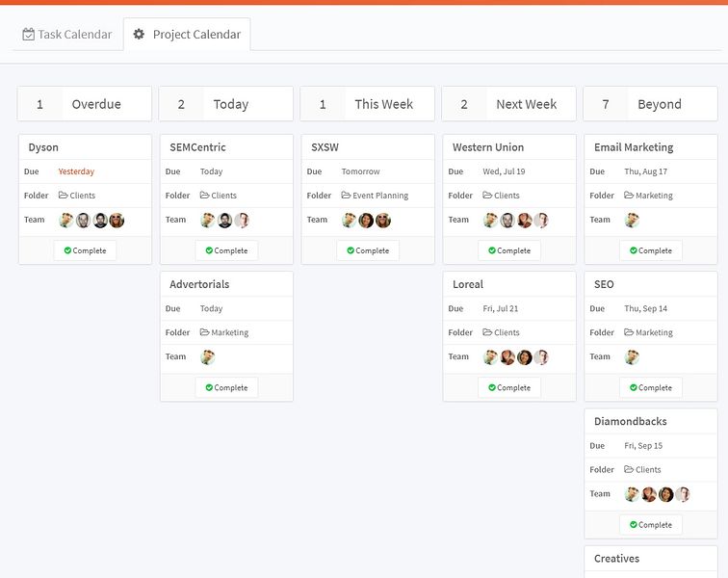The height and width of the screenshot is (578, 728).
Task: Click Clients folder icon in Loreal card
Action: pos(487,332)
